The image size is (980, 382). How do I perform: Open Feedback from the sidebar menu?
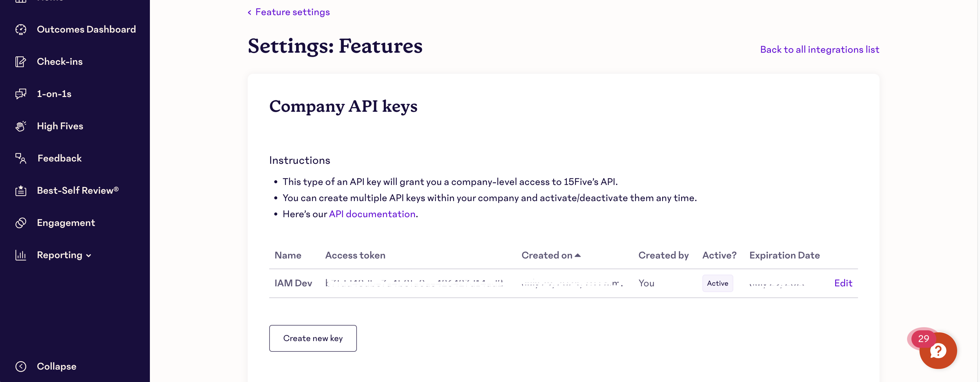(59, 158)
